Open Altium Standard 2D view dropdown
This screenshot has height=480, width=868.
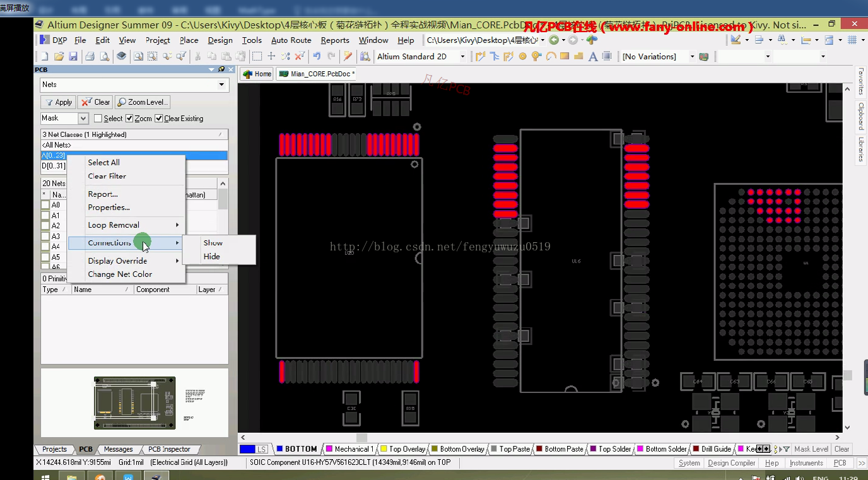tap(462, 56)
